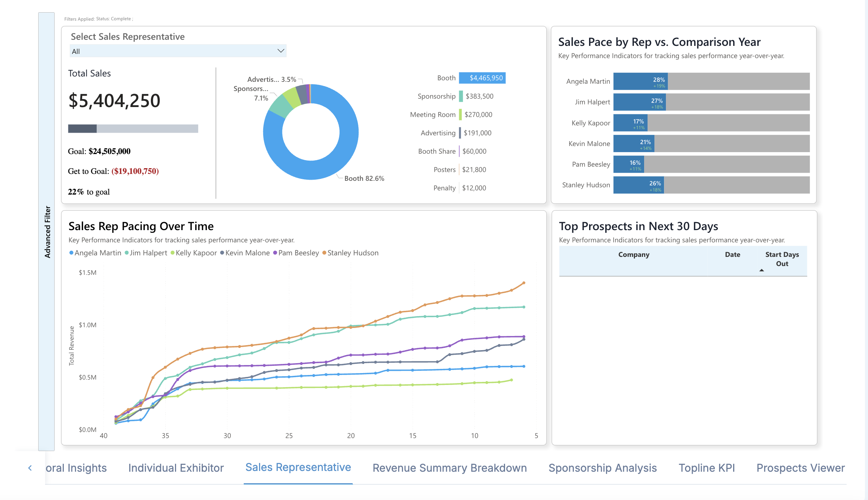Go to the Sponsorship Analysis tab
868x500 pixels.
point(602,468)
